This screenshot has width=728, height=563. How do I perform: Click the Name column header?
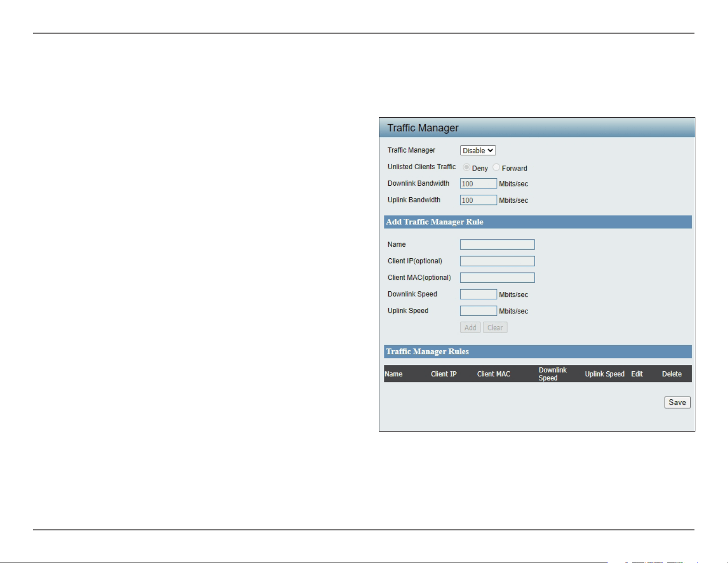(x=394, y=374)
